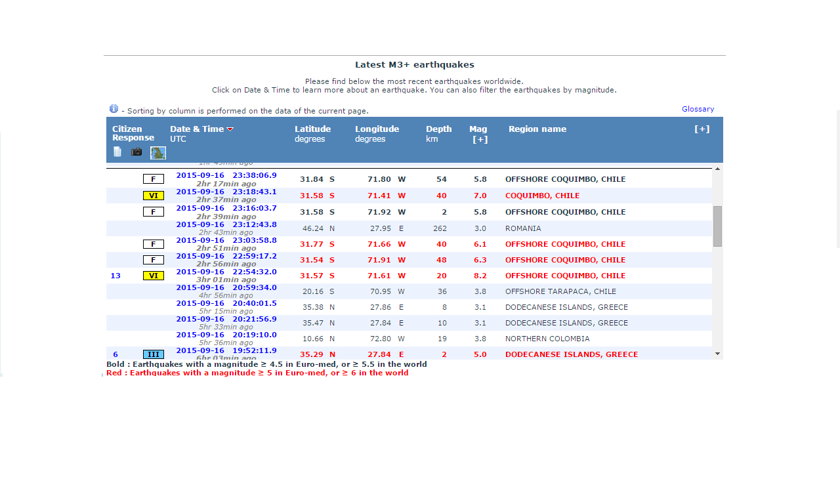Click the camera icon in Citizen Response header
Image resolution: width=840 pixels, height=504 pixels.
(x=136, y=152)
